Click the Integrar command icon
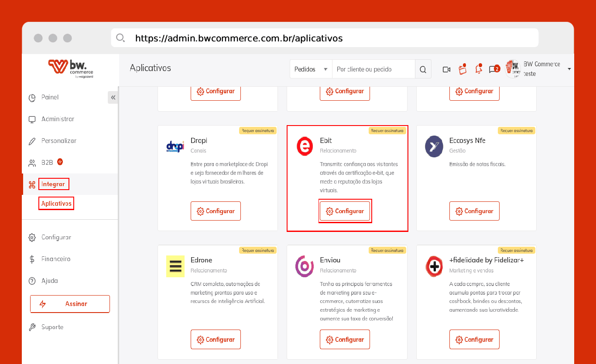 32,184
